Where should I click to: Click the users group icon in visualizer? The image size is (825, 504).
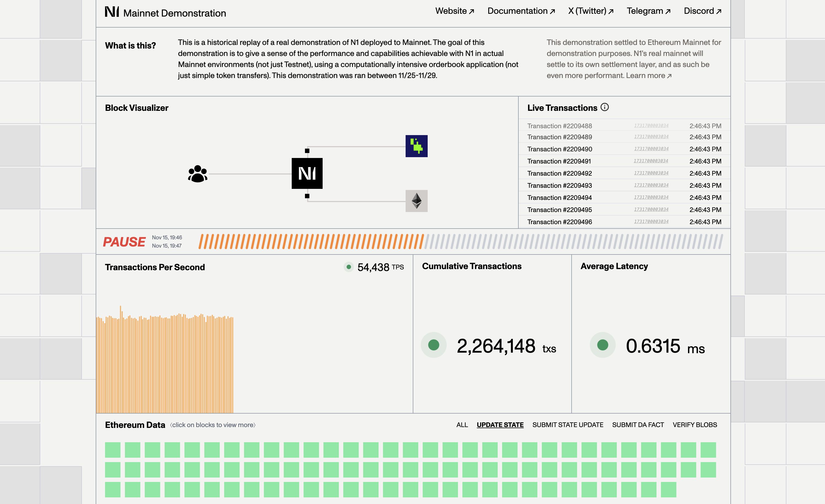tap(198, 174)
